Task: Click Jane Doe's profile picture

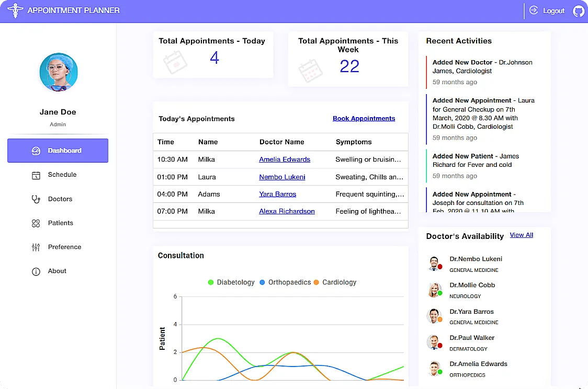Action: tap(58, 72)
